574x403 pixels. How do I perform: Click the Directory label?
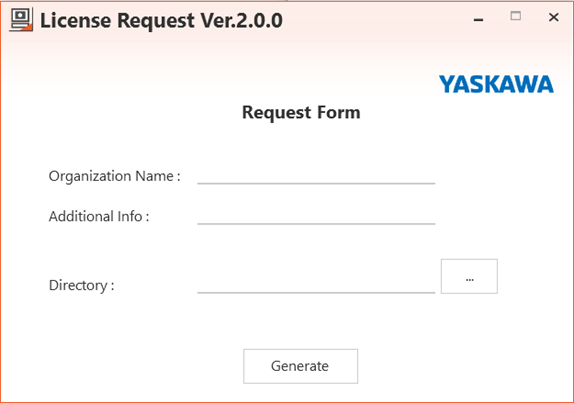click(82, 285)
